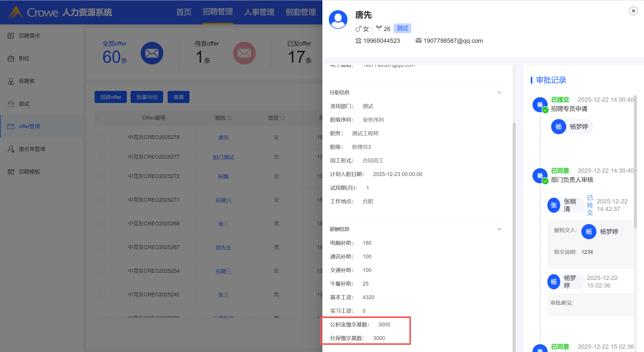This screenshot has height=352, width=644.
Task: Click the 面试 sidebar icon
Action: tap(11, 104)
